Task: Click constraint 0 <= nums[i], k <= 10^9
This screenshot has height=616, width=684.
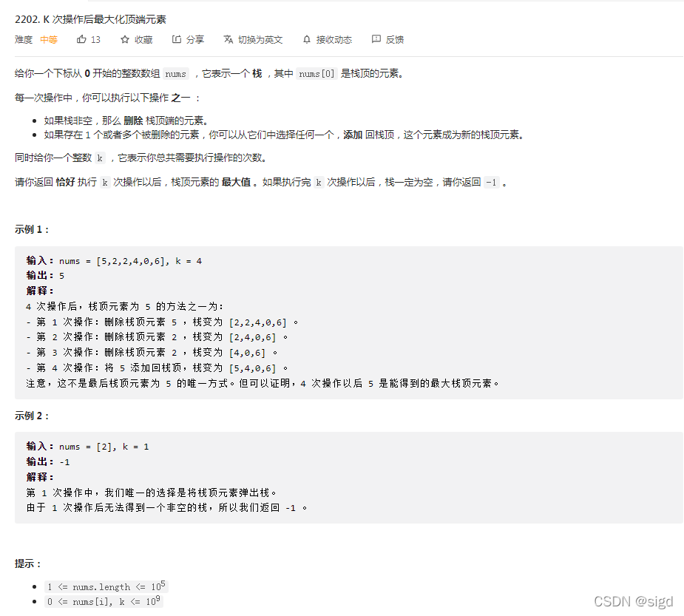Action: click(x=104, y=602)
